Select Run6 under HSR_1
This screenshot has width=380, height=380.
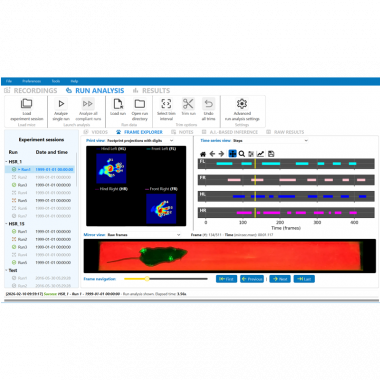[41, 208]
